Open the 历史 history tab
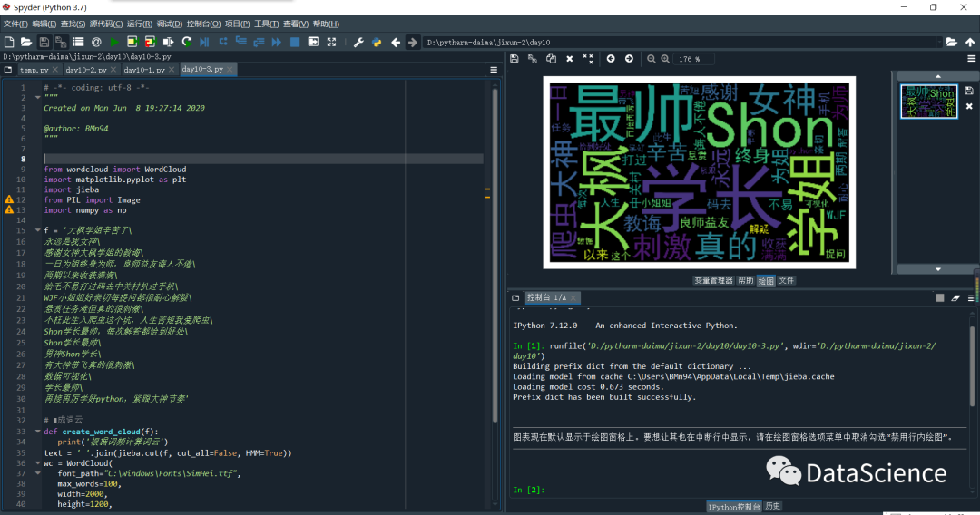The width and height of the screenshot is (980, 515). 773,506
